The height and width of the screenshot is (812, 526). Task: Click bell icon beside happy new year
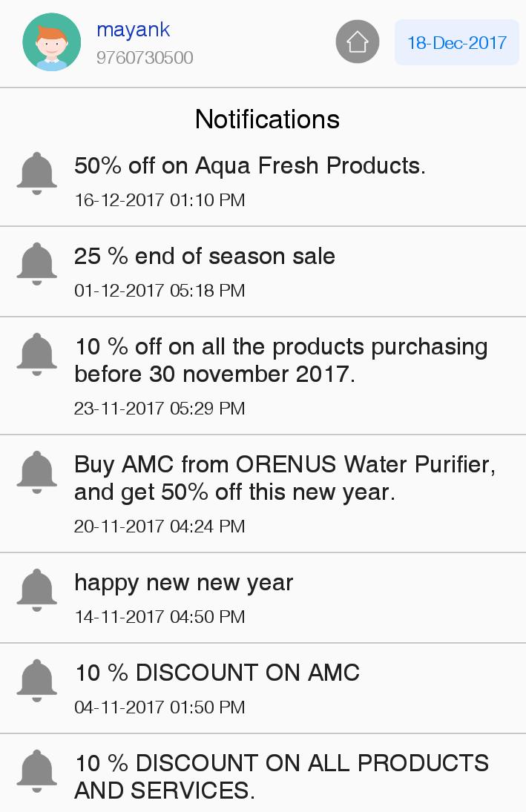37,590
